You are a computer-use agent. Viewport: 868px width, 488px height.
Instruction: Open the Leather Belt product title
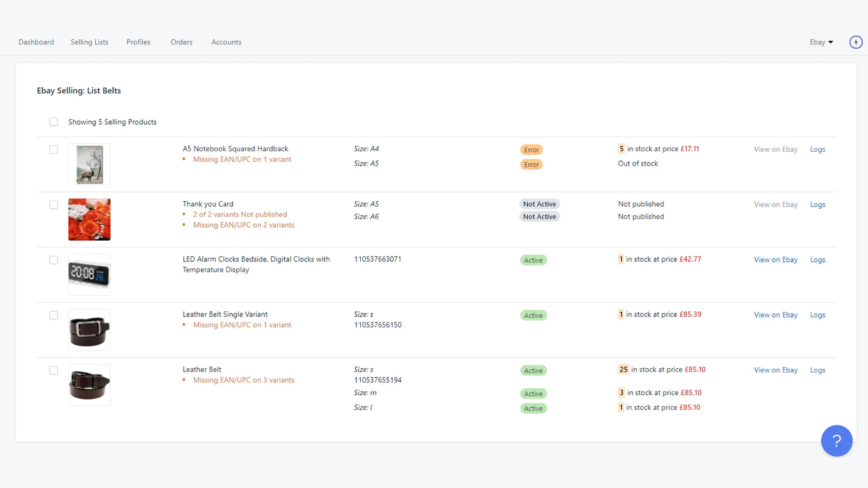[x=202, y=370]
